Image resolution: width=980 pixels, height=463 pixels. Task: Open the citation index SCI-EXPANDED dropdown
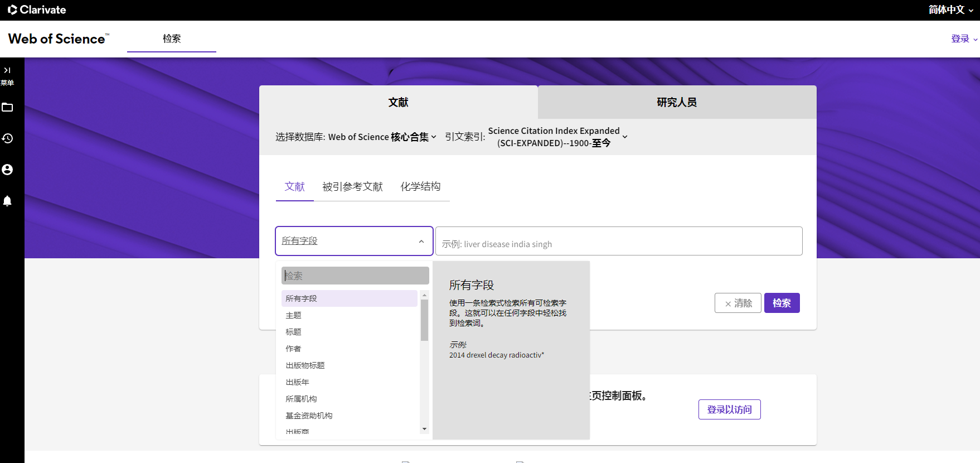[558, 137]
